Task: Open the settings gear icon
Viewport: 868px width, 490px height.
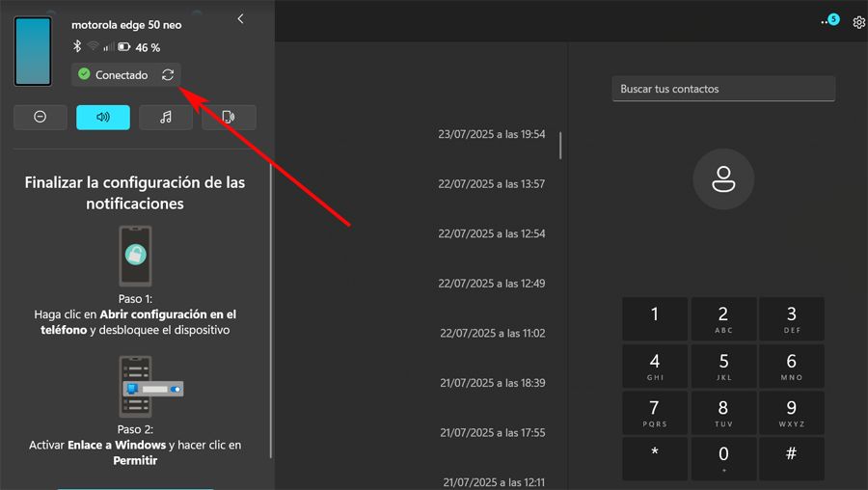Action: [858, 22]
